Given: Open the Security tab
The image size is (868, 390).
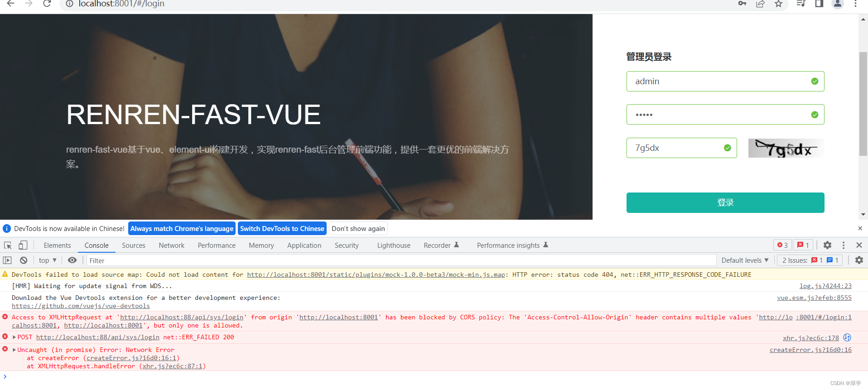Looking at the screenshot, I should coord(347,245).
